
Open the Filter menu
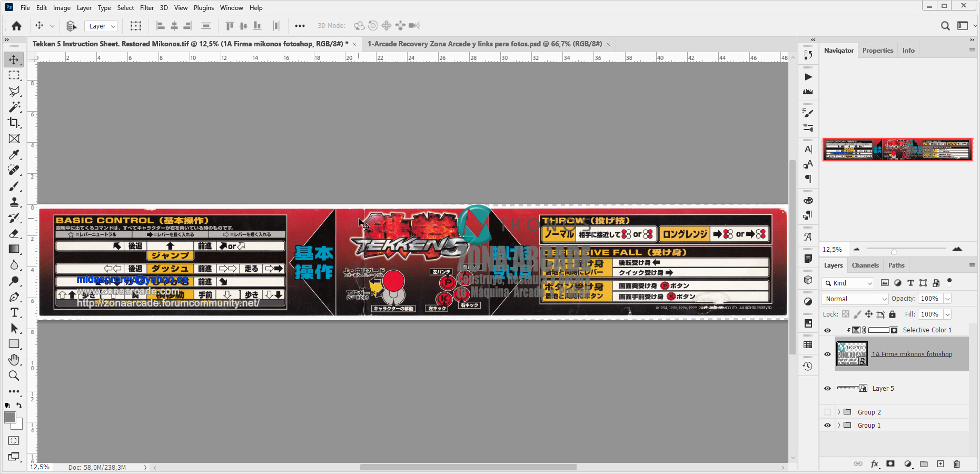click(x=146, y=8)
